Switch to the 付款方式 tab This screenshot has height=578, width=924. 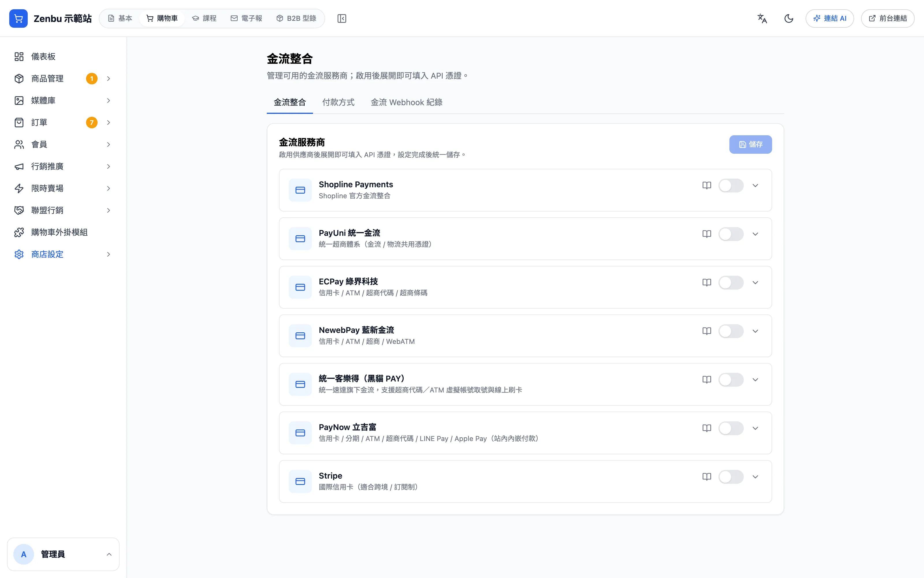[x=338, y=102]
